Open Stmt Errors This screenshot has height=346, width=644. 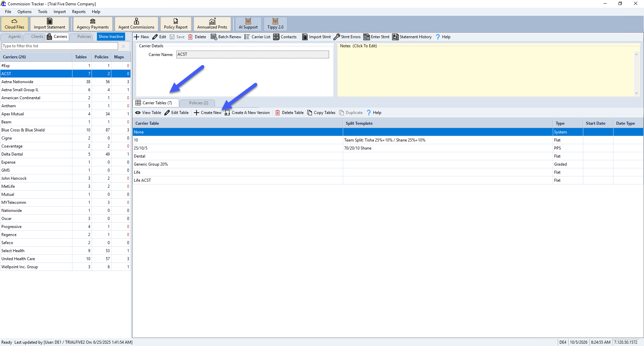(x=347, y=37)
